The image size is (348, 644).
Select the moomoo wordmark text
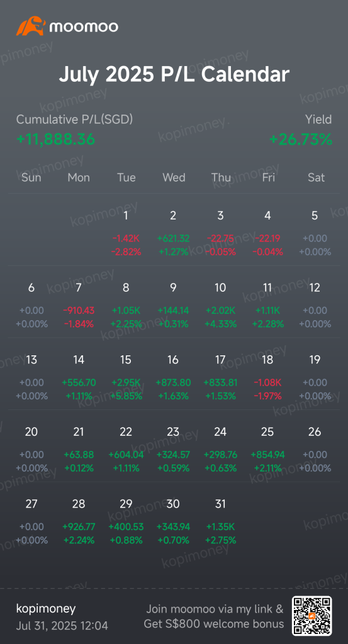point(84,26)
